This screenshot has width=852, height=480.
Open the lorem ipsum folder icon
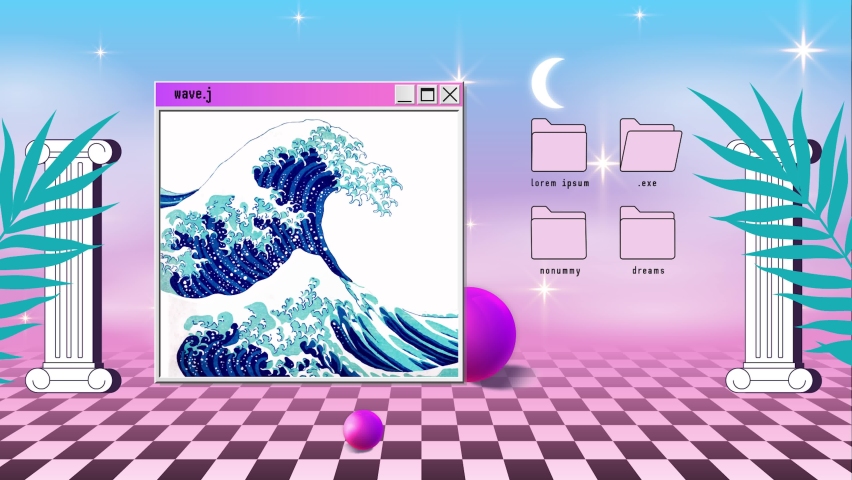558,146
